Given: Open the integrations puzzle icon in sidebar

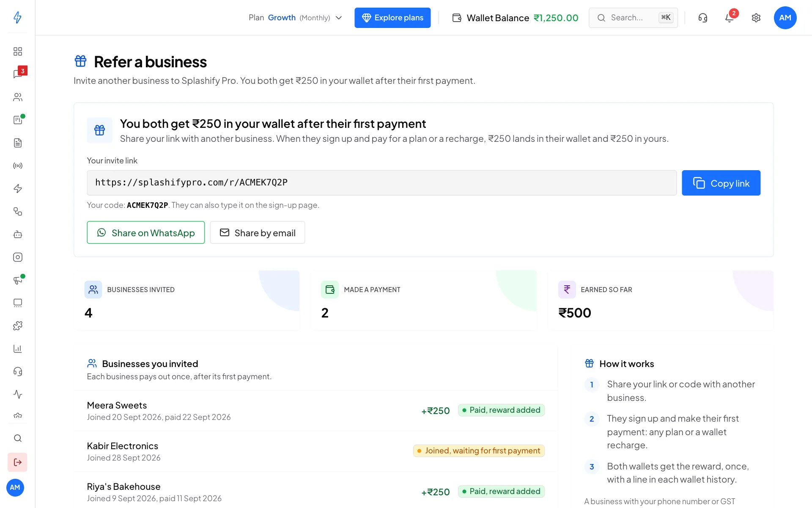Looking at the screenshot, I should 17,326.
